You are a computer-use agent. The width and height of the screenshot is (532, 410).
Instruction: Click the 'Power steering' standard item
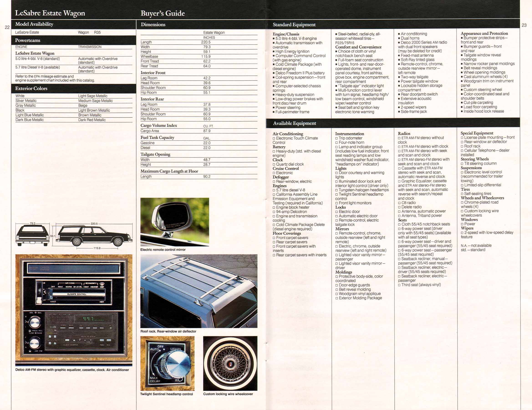(286, 108)
